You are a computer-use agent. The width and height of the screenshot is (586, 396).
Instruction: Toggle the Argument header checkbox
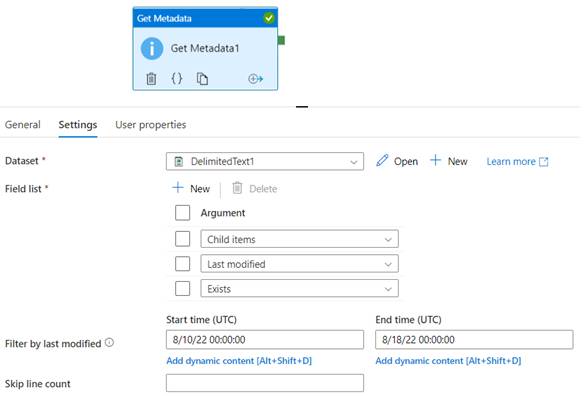tap(182, 213)
